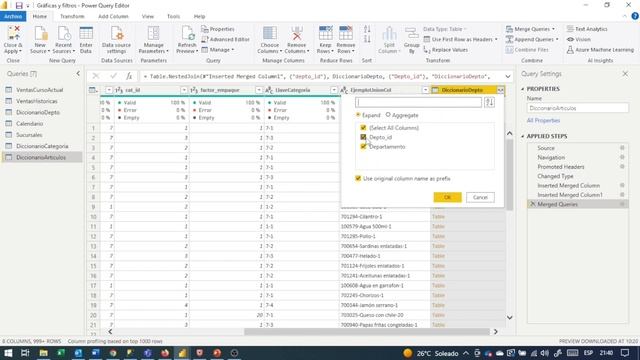Open Task View on the taskbar
Screen dimensions: 640x360
coord(25,353)
